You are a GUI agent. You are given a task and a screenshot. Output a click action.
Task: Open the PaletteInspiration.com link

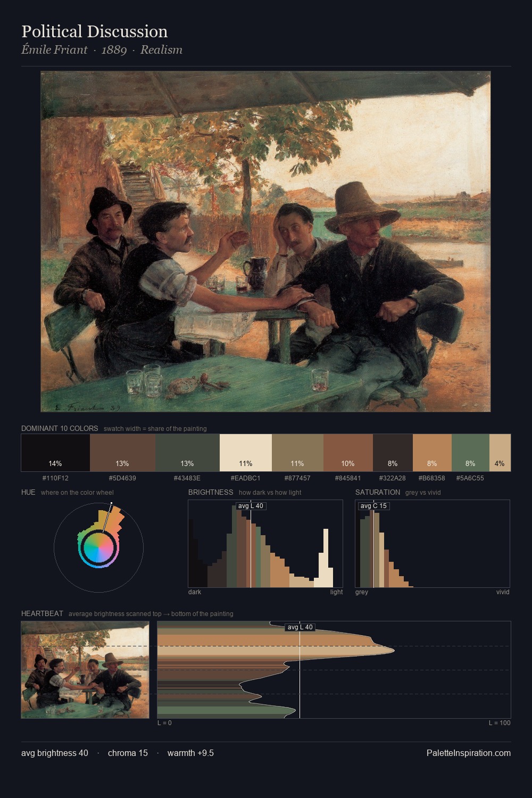pos(469,753)
